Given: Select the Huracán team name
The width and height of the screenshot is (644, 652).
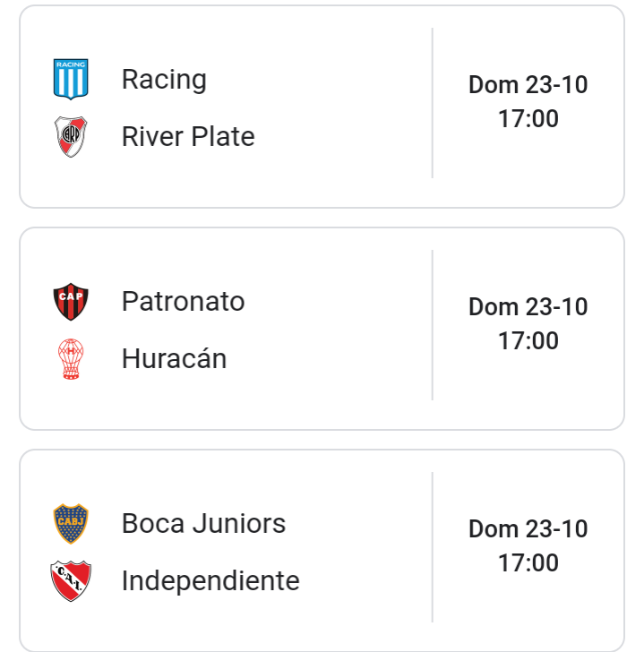Looking at the screenshot, I should pos(174,359).
